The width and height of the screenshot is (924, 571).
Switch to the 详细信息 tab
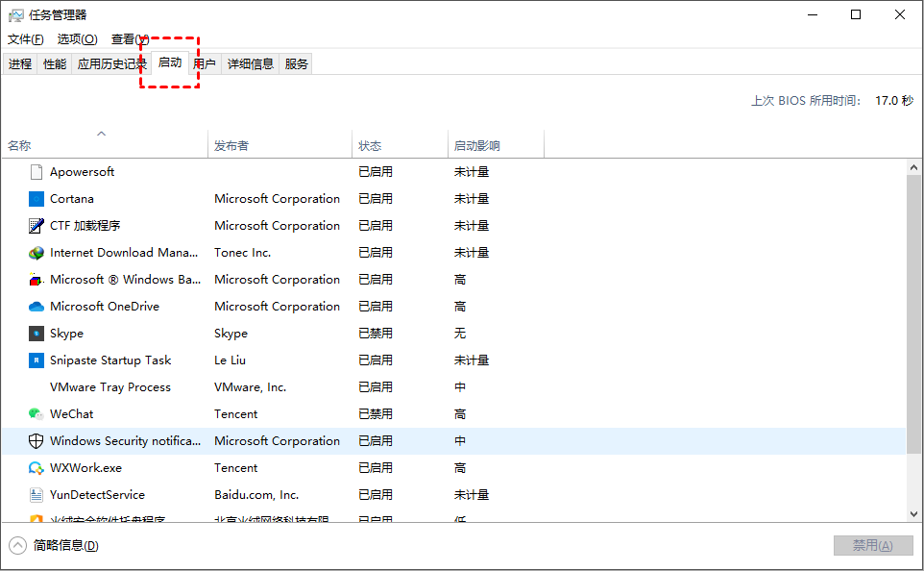pos(251,63)
